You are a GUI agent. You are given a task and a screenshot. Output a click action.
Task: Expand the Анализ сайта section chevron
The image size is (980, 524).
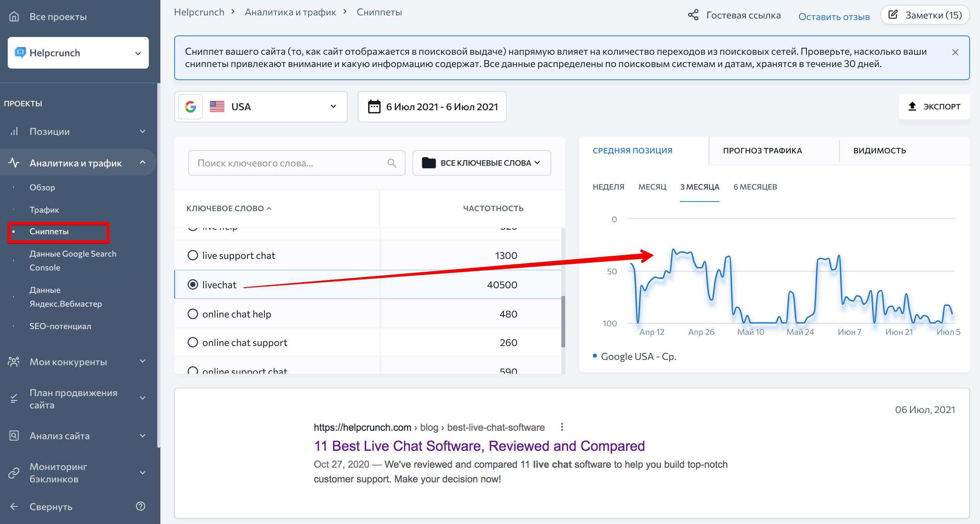(x=143, y=435)
